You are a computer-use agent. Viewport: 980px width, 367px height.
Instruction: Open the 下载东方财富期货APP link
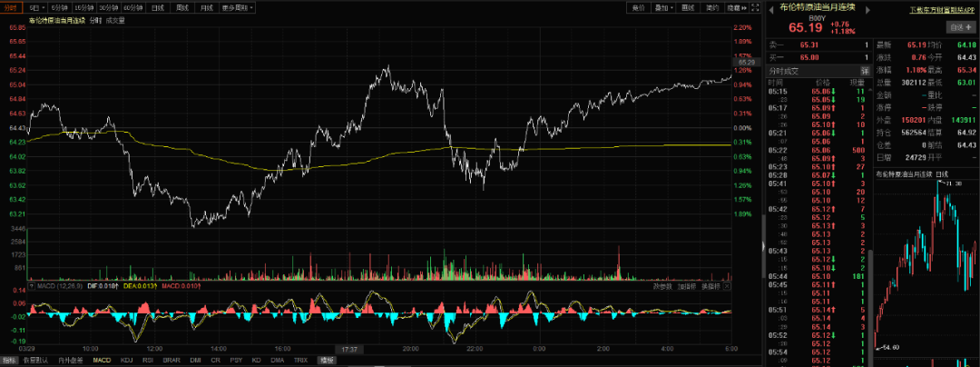(x=943, y=9)
